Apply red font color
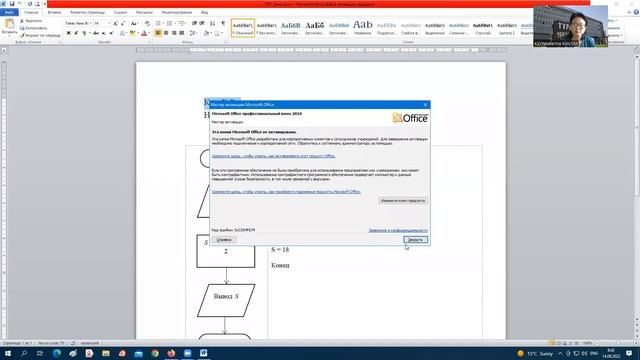 144,33
